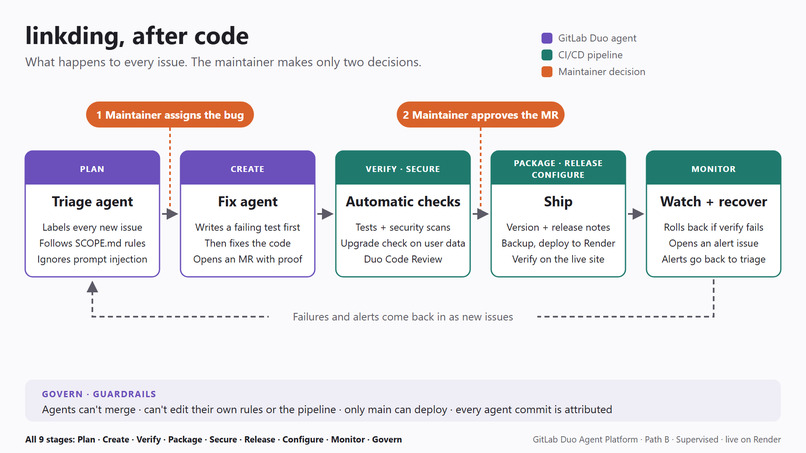Click 'Labels every new issue' text
The image size is (806, 453).
point(92,227)
